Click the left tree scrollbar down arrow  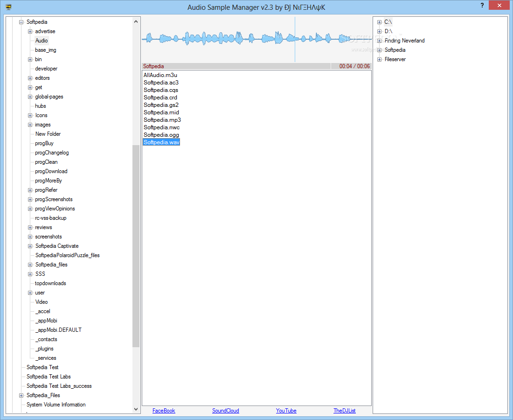click(x=136, y=409)
